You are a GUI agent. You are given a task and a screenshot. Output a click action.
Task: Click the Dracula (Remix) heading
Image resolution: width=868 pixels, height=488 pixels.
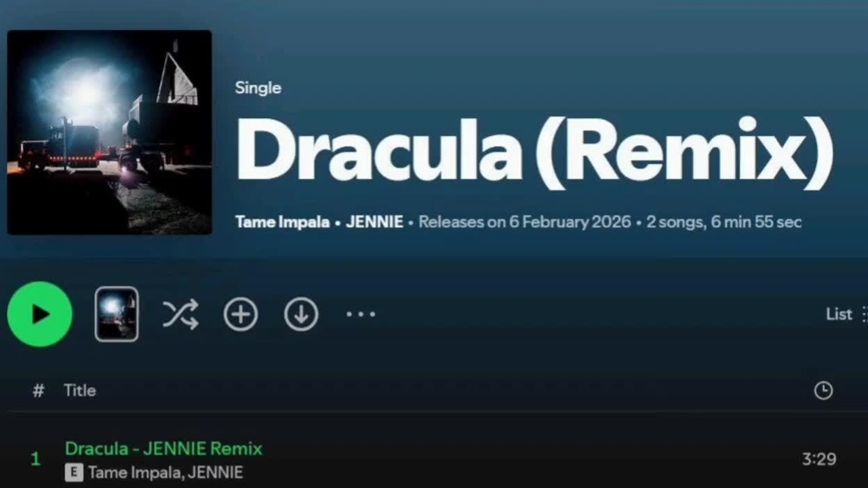click(x=534, y=152)
